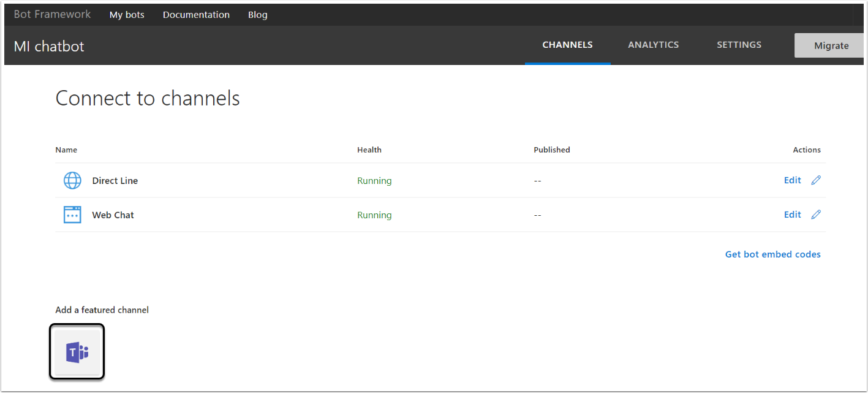868x393 pixels.
Task: Switch to the Analytics tab
Action: click(654, 45)
